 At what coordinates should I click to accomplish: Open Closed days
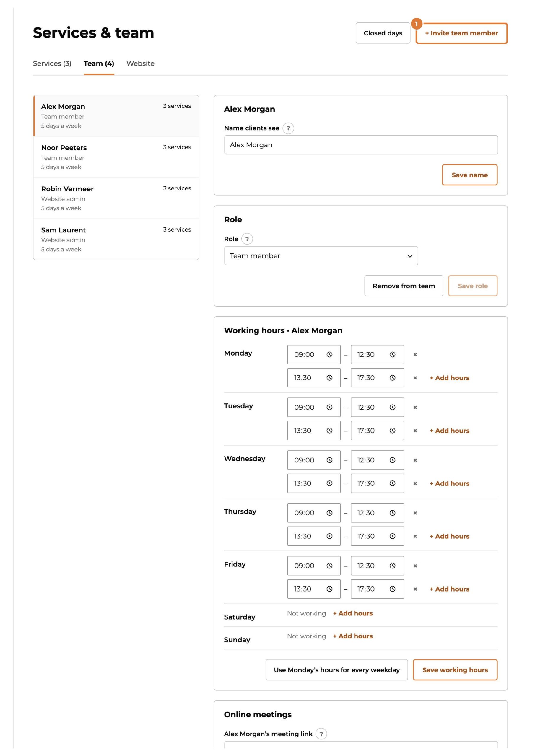pos(383,33)
